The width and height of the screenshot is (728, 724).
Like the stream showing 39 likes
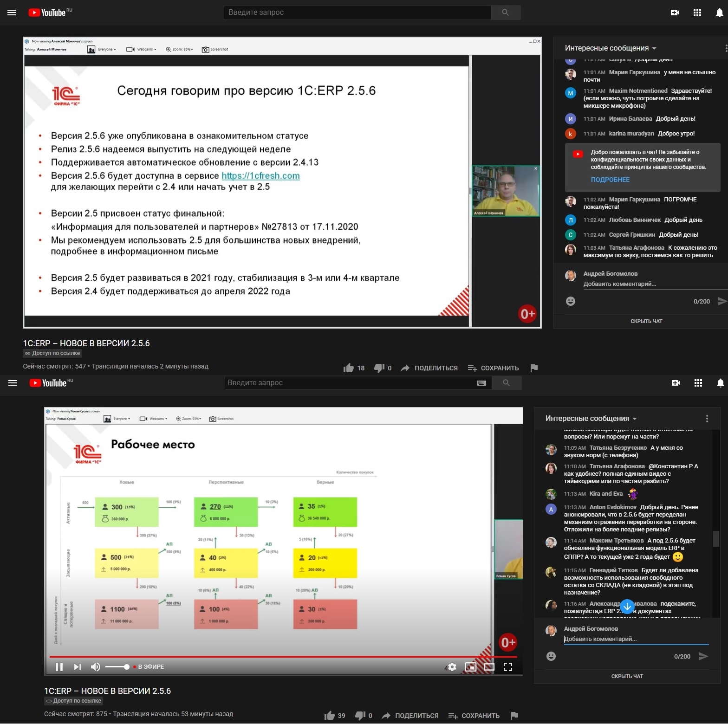[329, 715]
